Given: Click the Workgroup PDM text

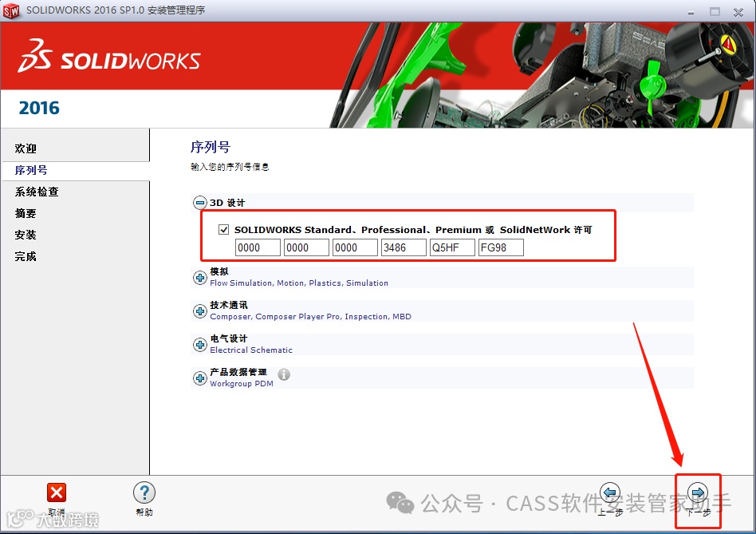Looking at the screenshot, I should click(x=242, y=384).
